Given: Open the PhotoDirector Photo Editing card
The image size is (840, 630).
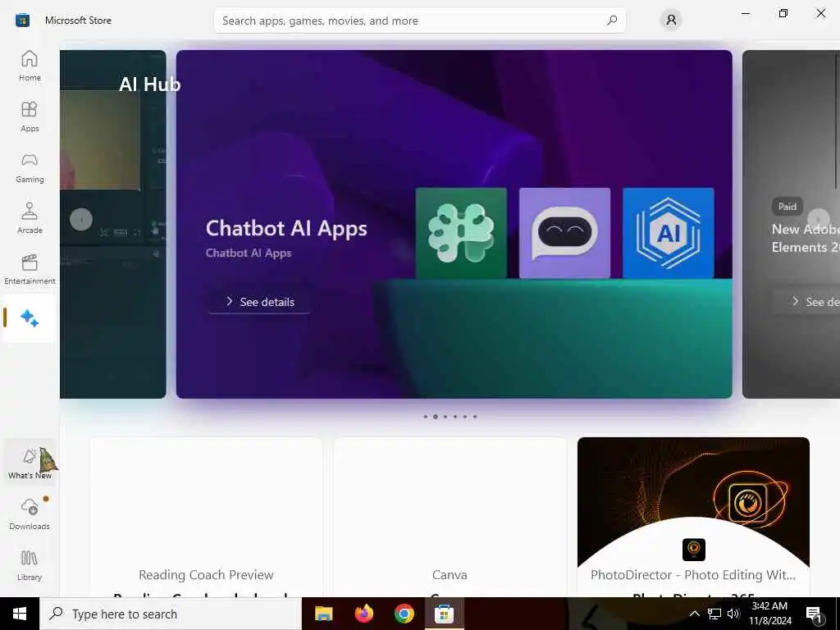Looking at the screenshot, I should point(693,518).
